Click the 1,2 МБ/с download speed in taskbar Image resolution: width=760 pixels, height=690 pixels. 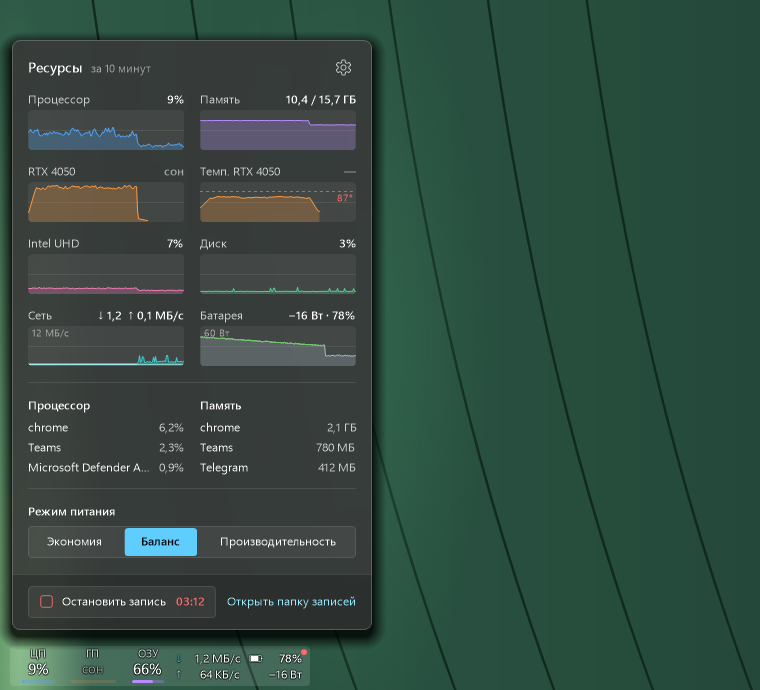[x=217, y=659]
